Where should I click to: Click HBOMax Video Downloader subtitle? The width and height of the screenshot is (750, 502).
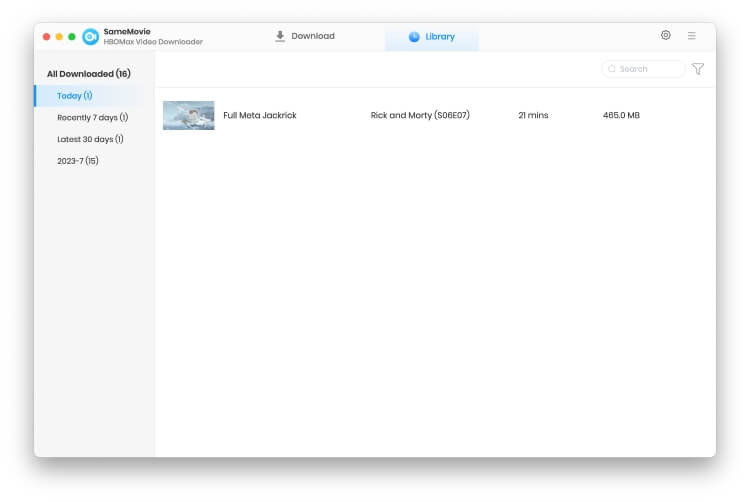pos(153,42)
